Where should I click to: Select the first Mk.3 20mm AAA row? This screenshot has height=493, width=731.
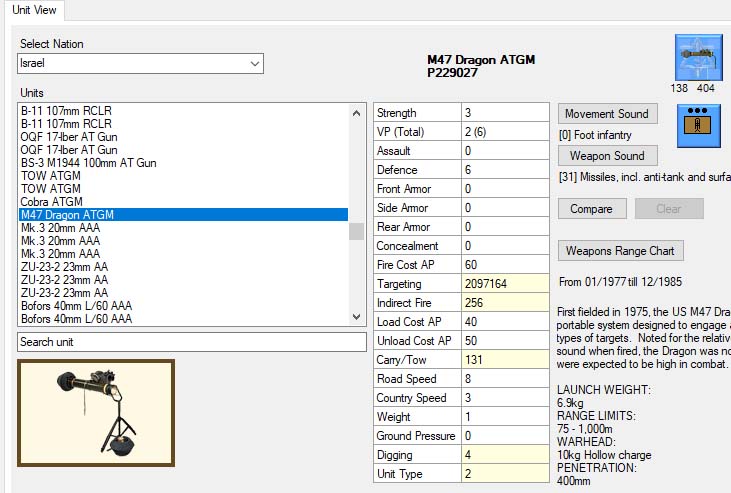point(184,228)
